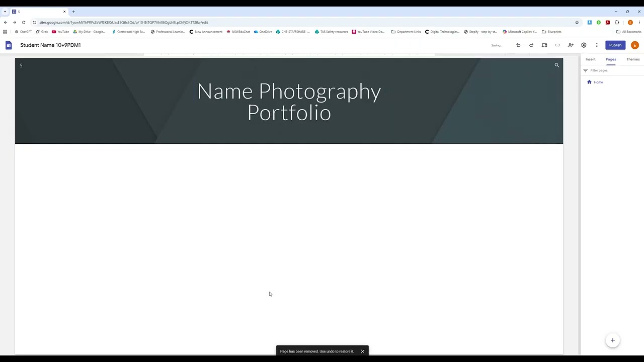
Task: Close the current browser tab
Action: tap(64, 12)
